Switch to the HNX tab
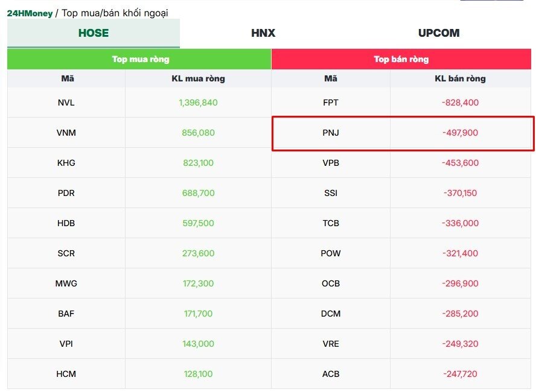 pos(263,33)
